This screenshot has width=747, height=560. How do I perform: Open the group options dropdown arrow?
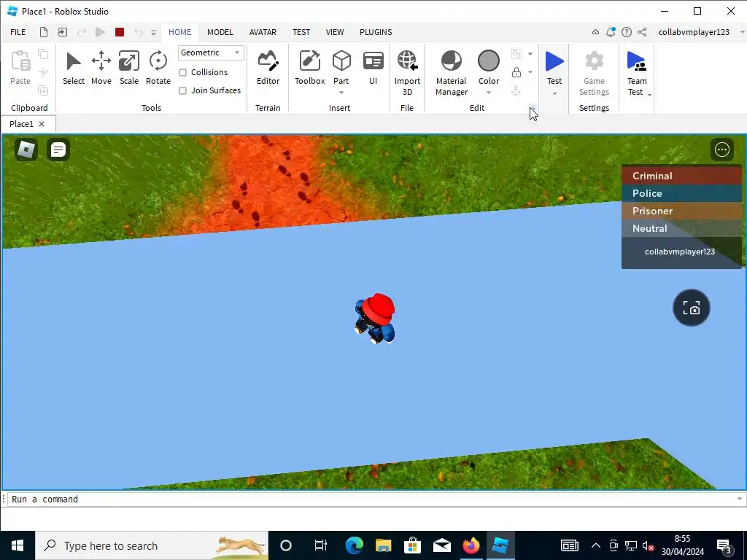point(530,54)
